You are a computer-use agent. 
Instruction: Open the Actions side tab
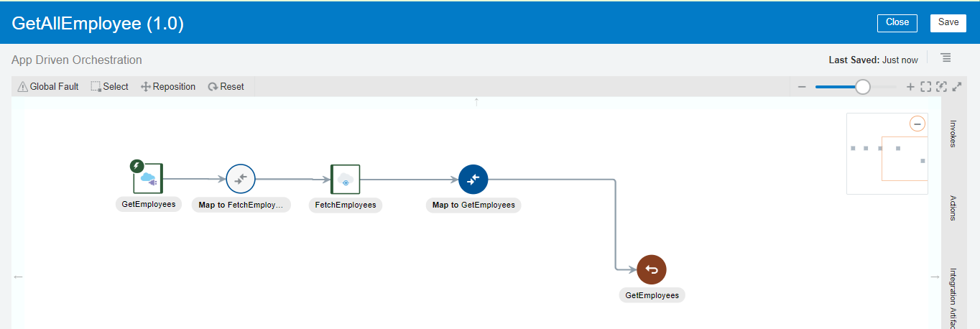[953, 208]
